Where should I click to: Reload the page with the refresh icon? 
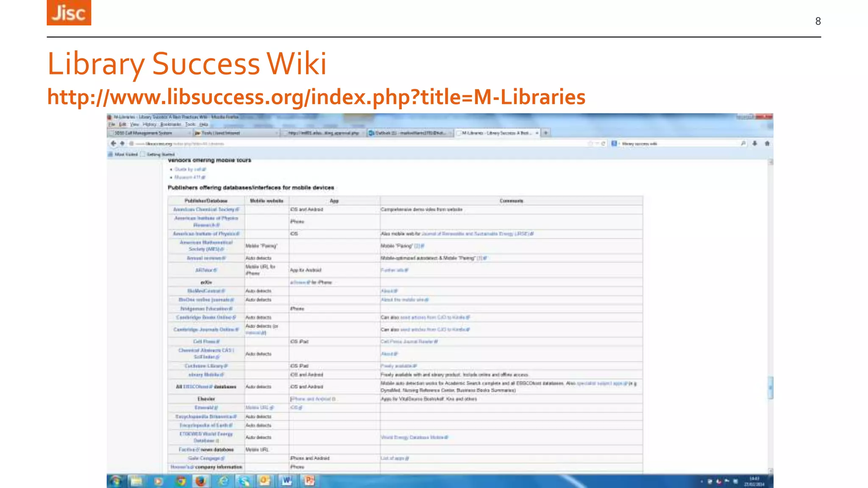point(603,144)
